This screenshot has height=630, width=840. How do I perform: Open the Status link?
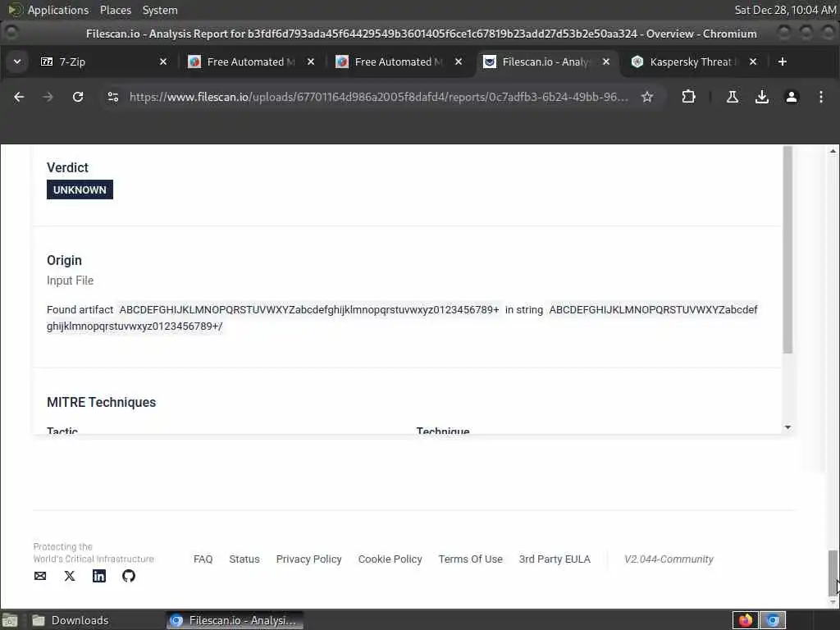244,559
